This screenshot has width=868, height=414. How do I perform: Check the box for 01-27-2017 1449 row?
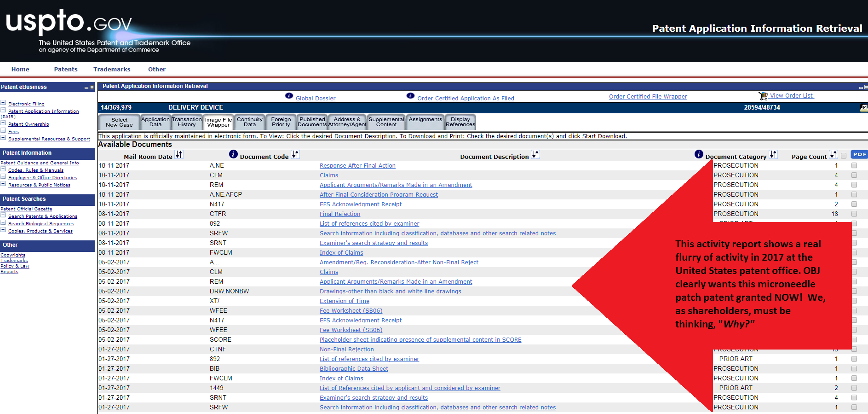[x=854, y=388]
